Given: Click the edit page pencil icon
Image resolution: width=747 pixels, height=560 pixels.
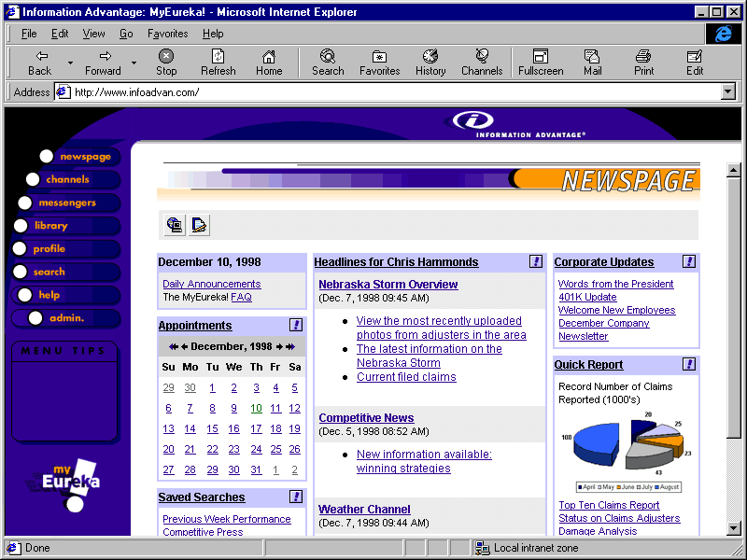Looking at the screenshot, I should coord(199,225).
